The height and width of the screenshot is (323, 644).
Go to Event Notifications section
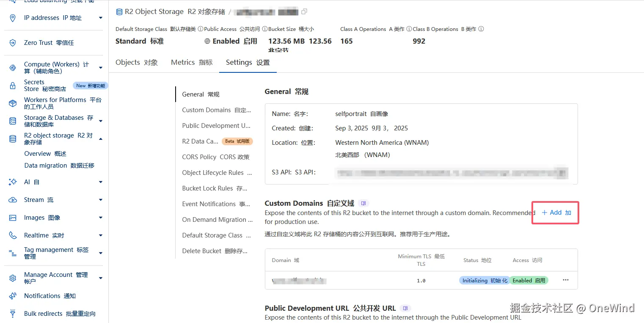click(216, 204)
